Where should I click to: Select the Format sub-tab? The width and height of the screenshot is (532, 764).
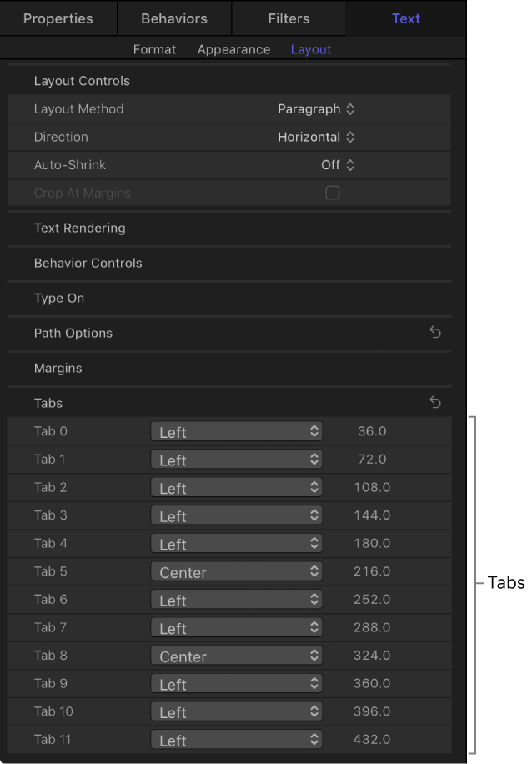(154, 49)
